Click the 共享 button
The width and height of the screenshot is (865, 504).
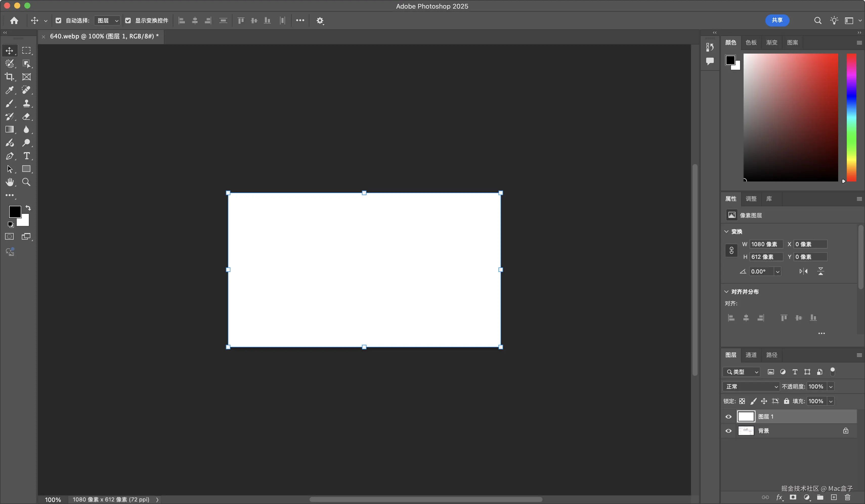(777, 20)
